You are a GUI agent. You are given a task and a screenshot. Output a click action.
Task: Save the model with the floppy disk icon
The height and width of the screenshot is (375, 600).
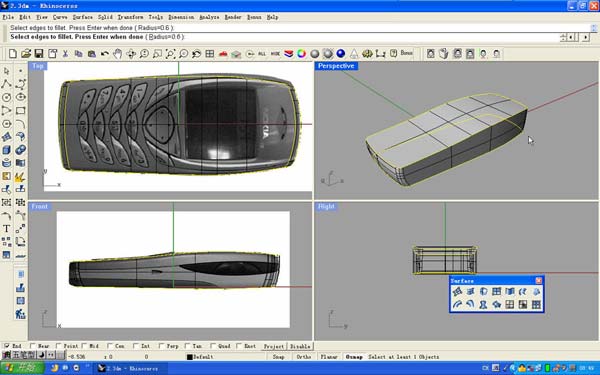[39, 54]
